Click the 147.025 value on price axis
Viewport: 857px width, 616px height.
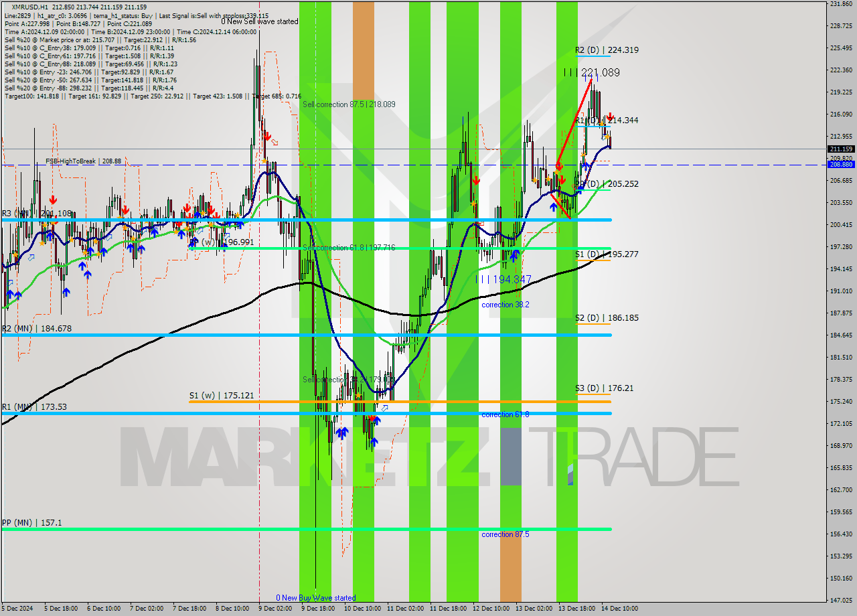click(x=841, y=600)
